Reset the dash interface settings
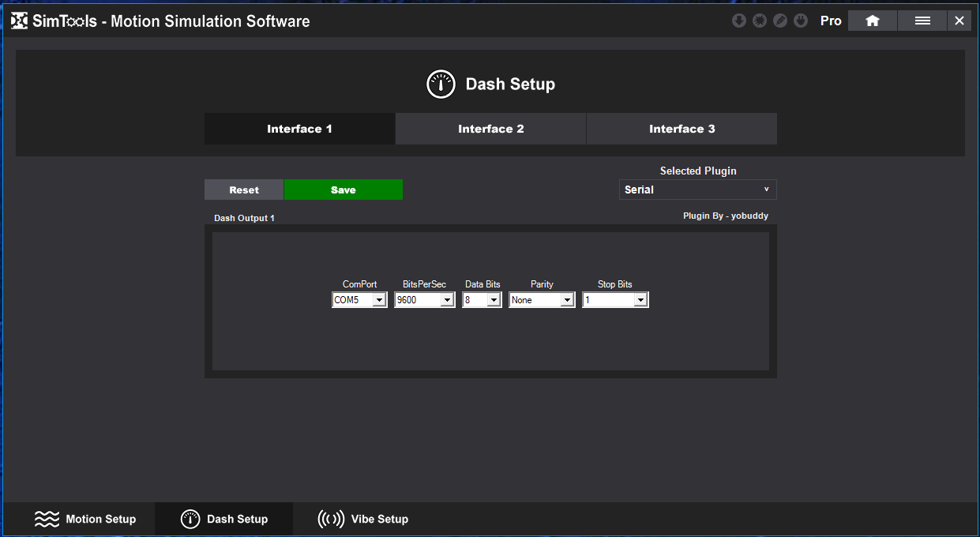The image size is (980, 537). pyautogui.click(x=244, y=190)
